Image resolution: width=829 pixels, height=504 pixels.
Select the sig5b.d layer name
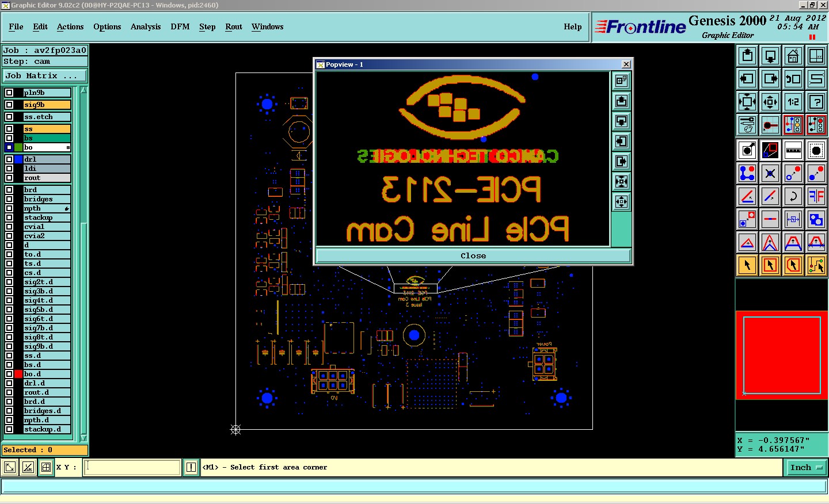point(47,310)
